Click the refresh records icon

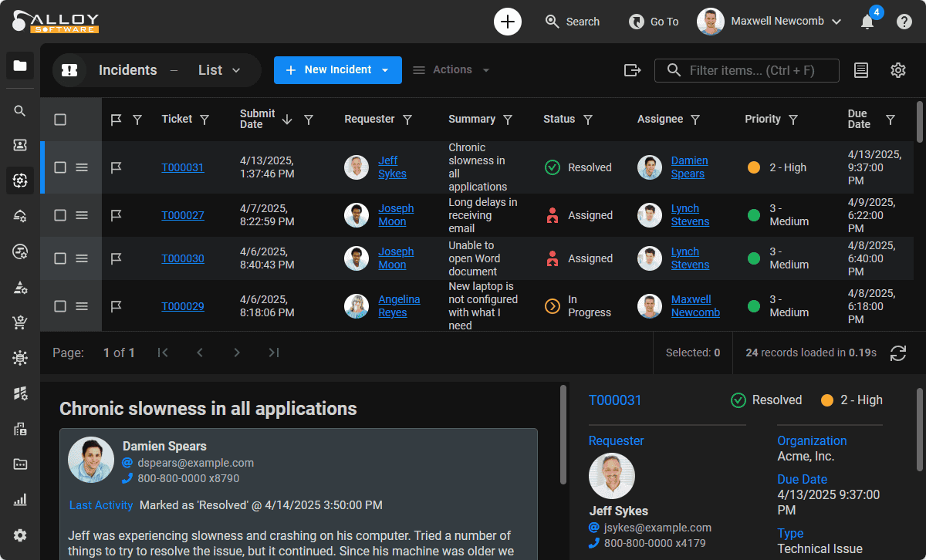point(897,353)
